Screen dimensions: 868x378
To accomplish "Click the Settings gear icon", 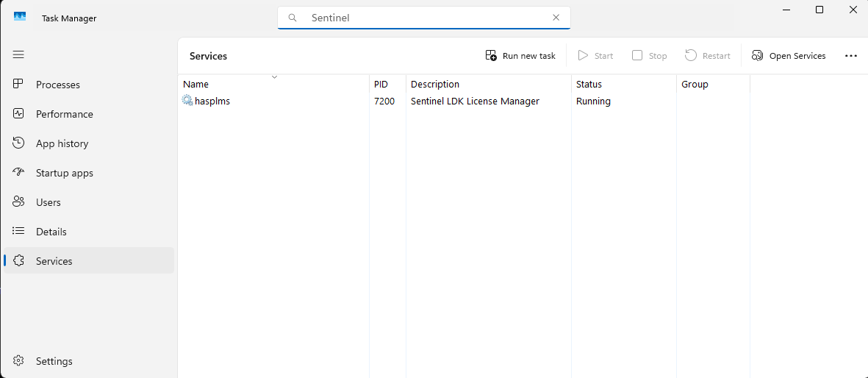I will coord(19,361).
